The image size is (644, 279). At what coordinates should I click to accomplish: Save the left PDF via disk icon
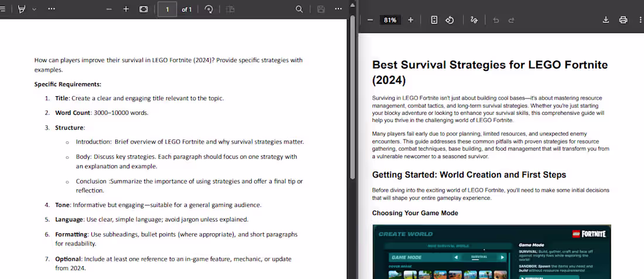(321, 9)
